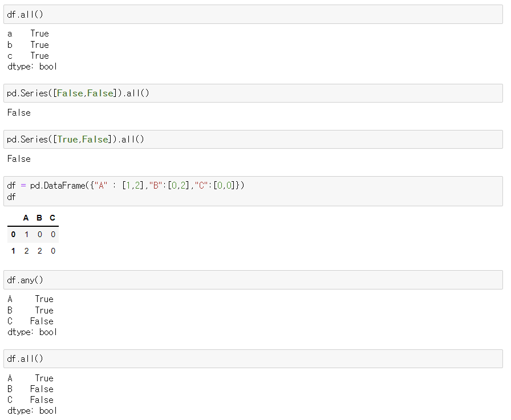This screenshot has width=511, height=420.
Task: Click row index 0 of the DataFrame table
Action: pyautogui.click(x=13, y=234)
